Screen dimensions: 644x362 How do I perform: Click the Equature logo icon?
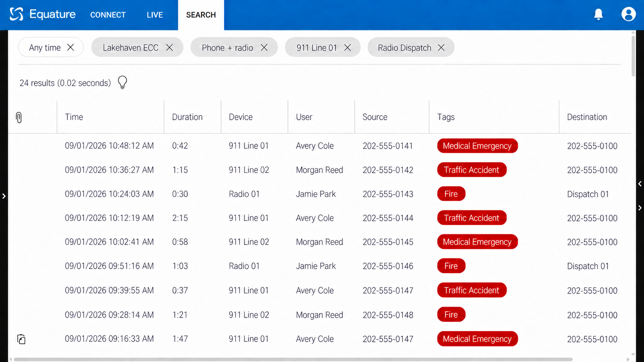(17, 14)
